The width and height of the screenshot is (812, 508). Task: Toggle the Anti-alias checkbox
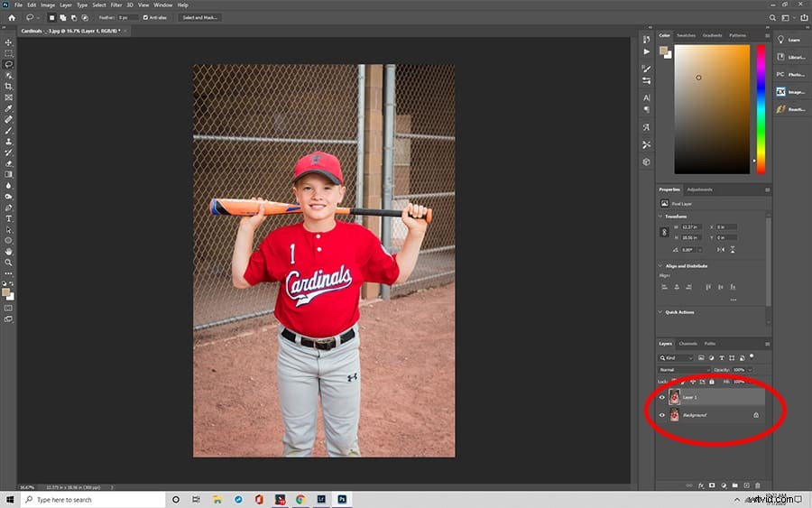(x=145, y=18)
